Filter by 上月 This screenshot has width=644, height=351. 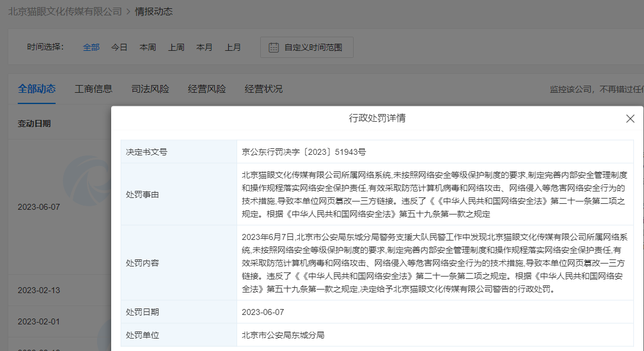[x=232, y=48]
